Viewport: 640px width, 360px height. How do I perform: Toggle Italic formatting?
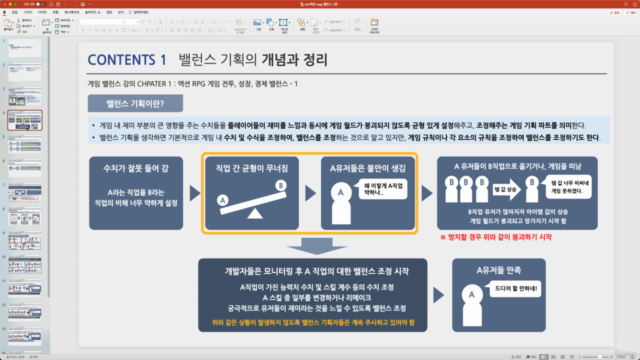coord(90,30)
